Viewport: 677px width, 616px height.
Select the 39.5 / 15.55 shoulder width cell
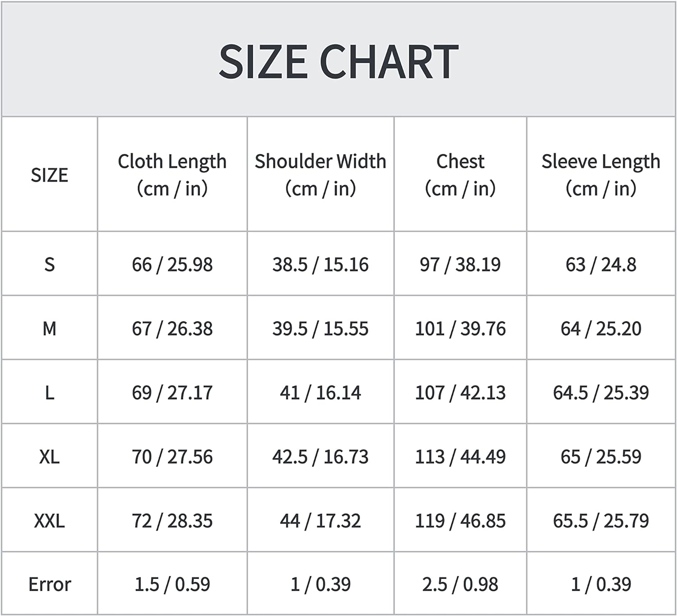point(320,329)
